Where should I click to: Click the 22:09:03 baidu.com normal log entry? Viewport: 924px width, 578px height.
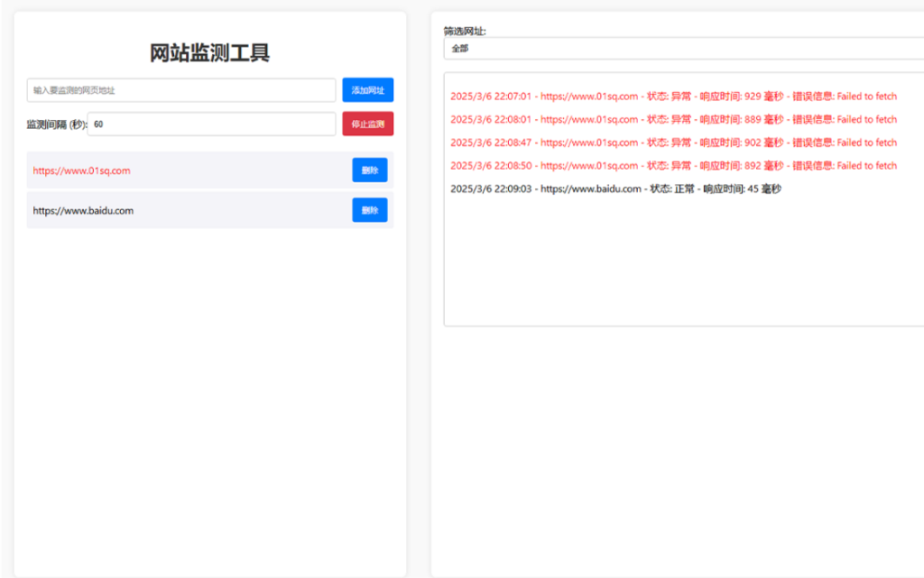pyautogui.click(x=614, y=189)
